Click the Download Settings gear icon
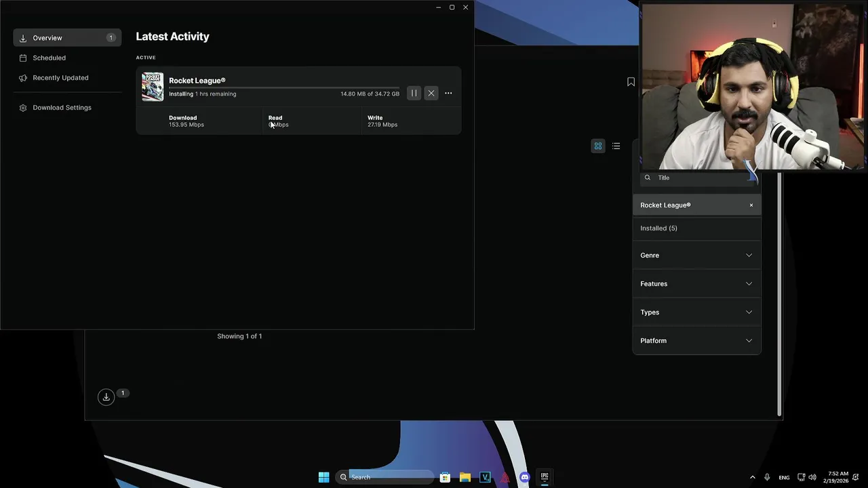Image resolution: width=868 pixels, height=488 pixels. [x=23, y=108]
